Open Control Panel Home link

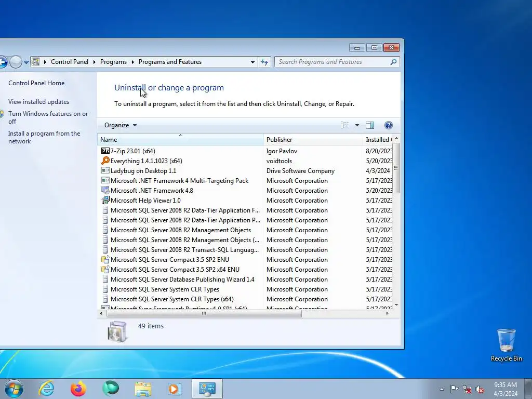coord(36,83)
